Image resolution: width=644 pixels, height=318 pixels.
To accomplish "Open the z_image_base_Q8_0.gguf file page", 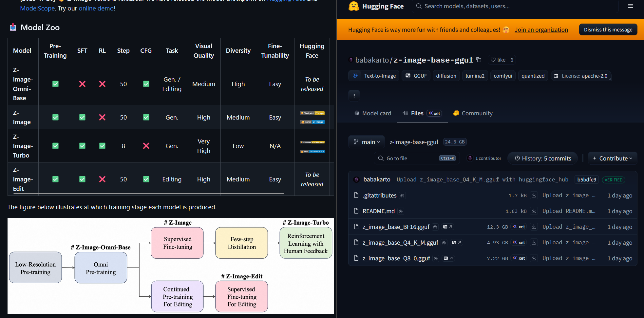I will pos(396,258).
